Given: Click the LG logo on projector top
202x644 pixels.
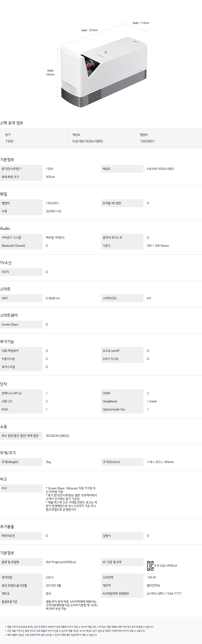Looking at the screenshot, I should coord(136,42).
